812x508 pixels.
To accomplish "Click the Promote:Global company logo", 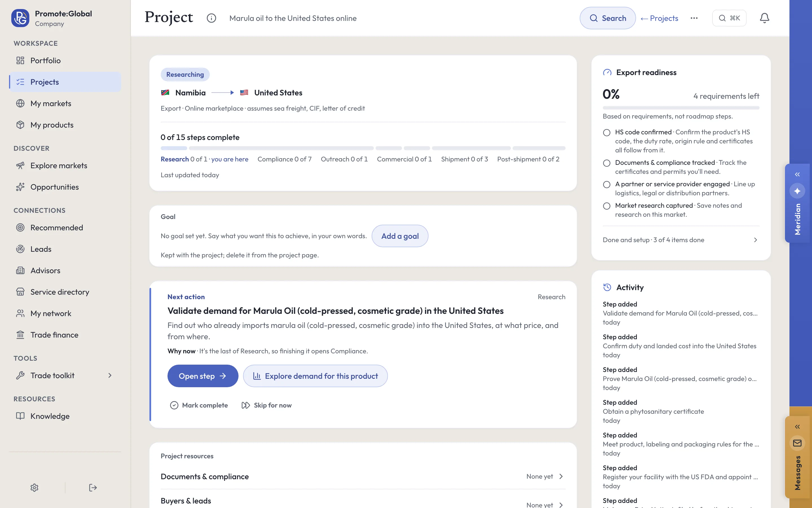I will 20,18.
